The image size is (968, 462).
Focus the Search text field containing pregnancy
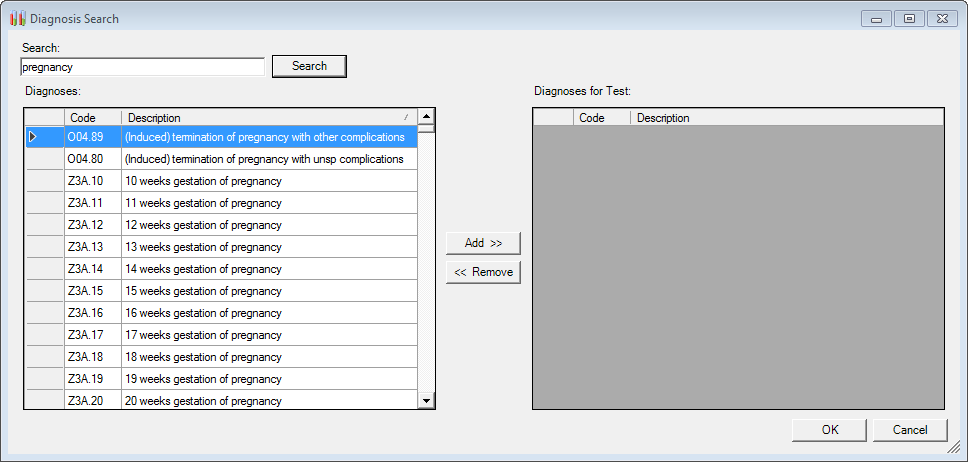tap(143, 67)
